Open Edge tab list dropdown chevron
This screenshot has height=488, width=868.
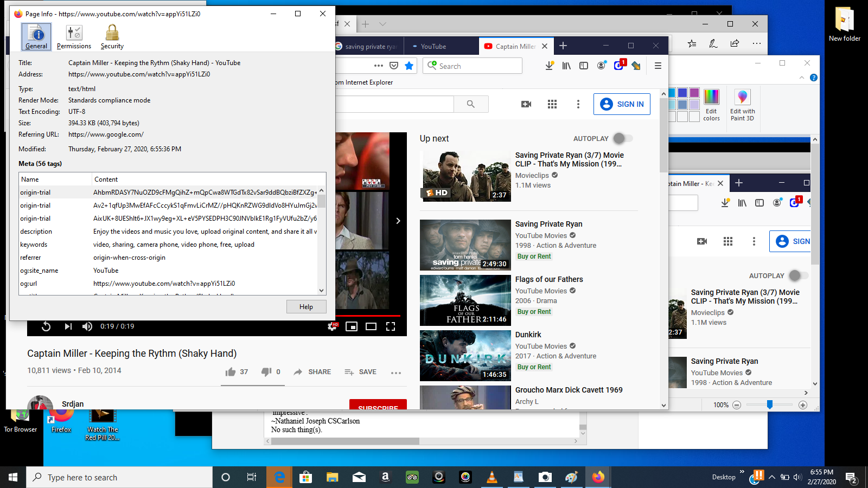(x=382, y=24)
